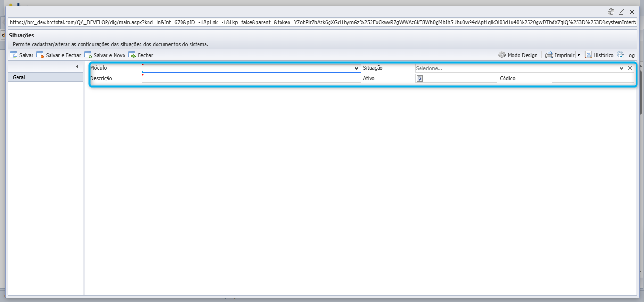
Task: Clear the Situação field with its X
Action: point(629,68)
